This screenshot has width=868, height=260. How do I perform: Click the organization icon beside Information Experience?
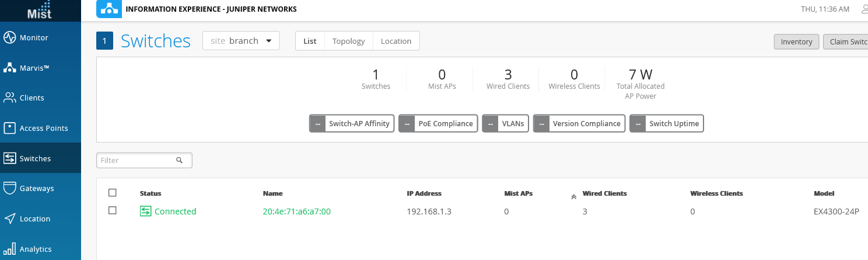click(x=108, y=9)
